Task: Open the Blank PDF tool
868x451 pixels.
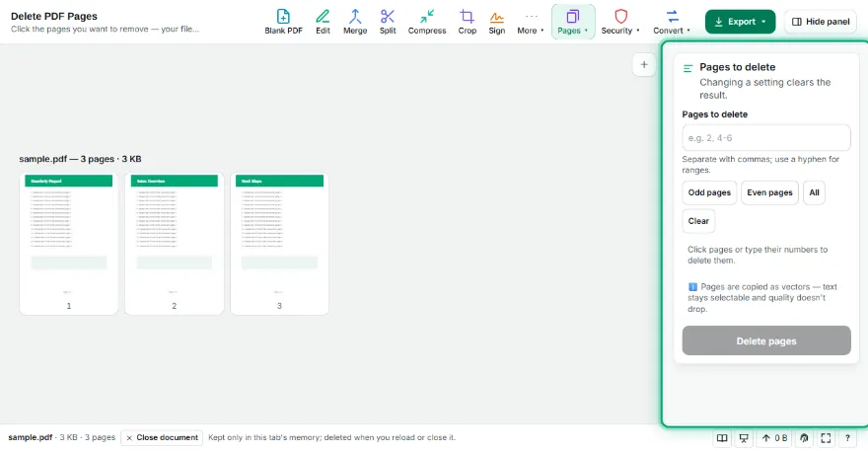Action: (x=283, y=22)
